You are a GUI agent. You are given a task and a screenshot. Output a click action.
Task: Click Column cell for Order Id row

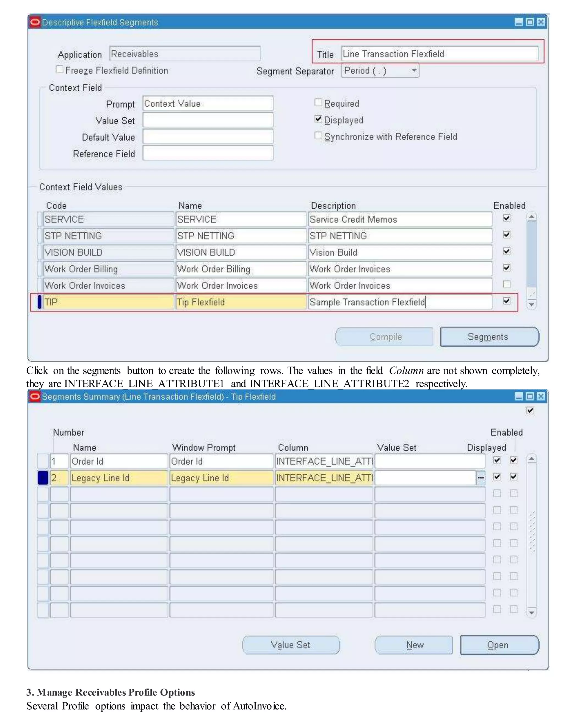point(324,461)
